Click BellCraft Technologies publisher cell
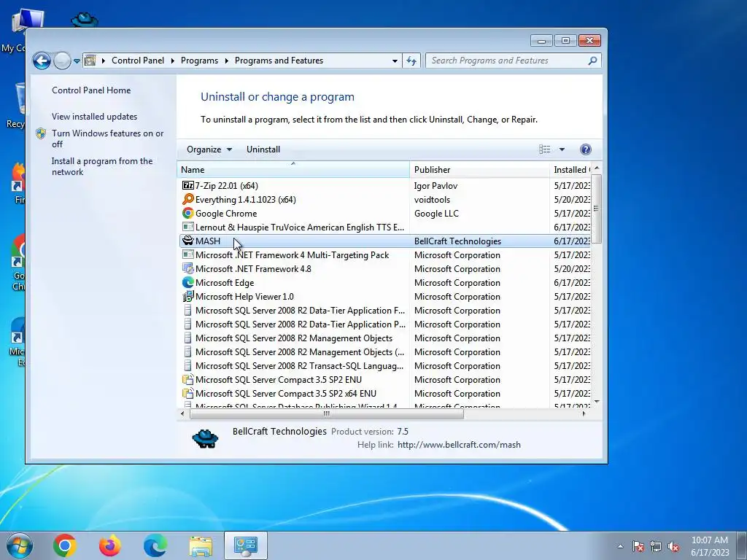This screenshot has width=747, height=560. click(457, 241)
